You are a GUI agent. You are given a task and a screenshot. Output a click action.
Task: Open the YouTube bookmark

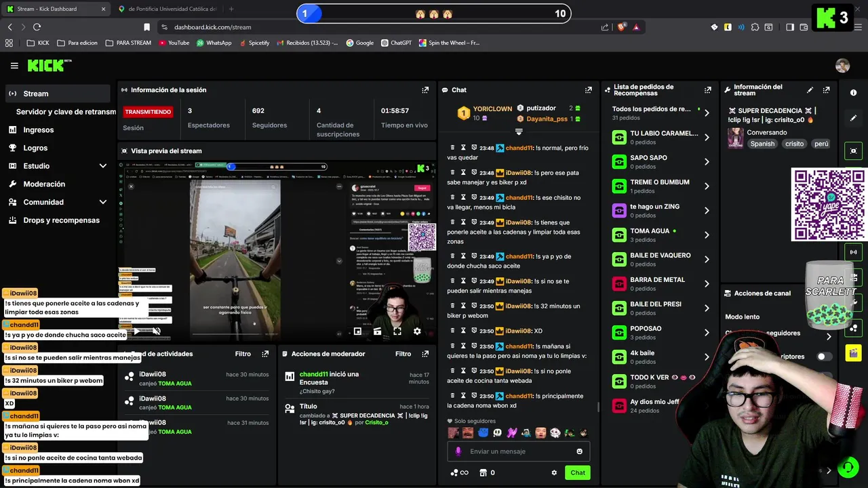point(174,43)
